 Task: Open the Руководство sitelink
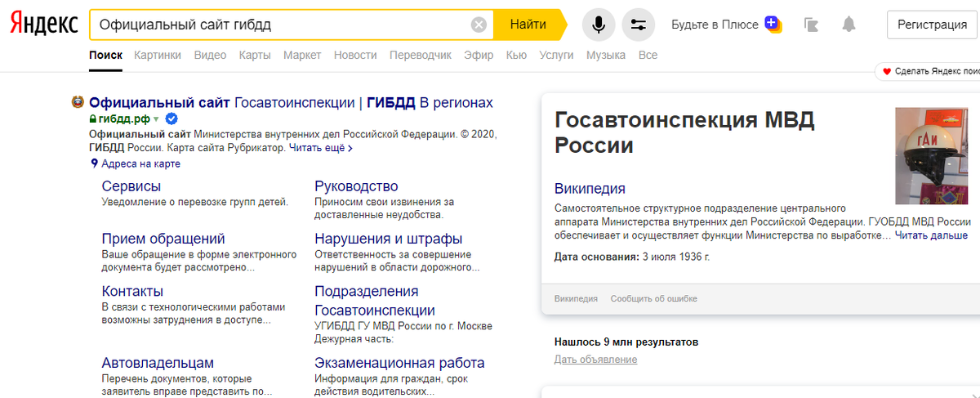click(356, 186)
